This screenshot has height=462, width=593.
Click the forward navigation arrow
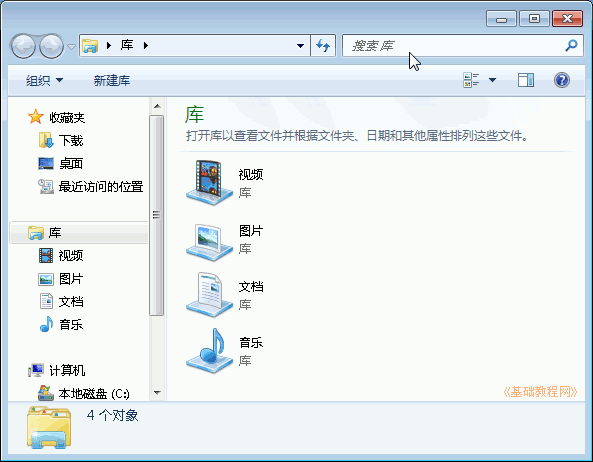click(51, 46)
